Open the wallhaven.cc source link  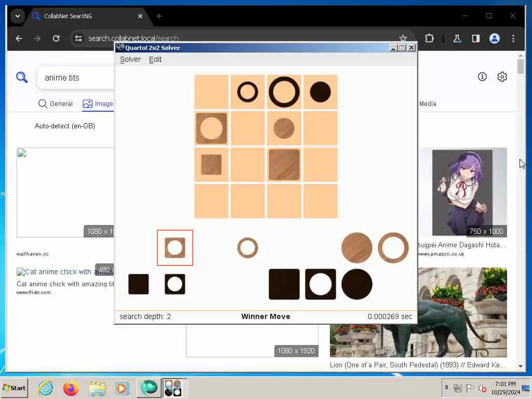[x=33, y=254]
